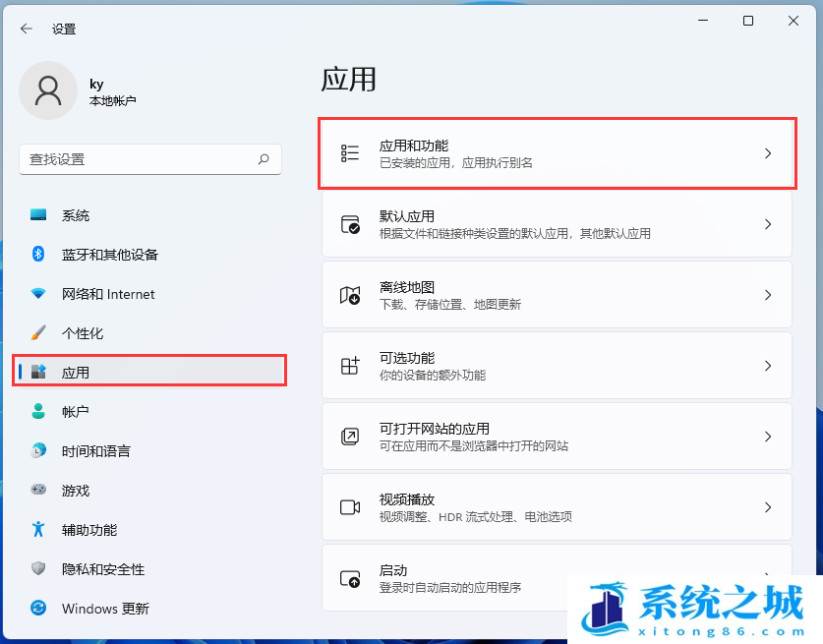Image resolution: width=823 pixels, height=644 pixels.
Task: Click the Windows 更新 sync icon
Action: [x=38, y=608]
